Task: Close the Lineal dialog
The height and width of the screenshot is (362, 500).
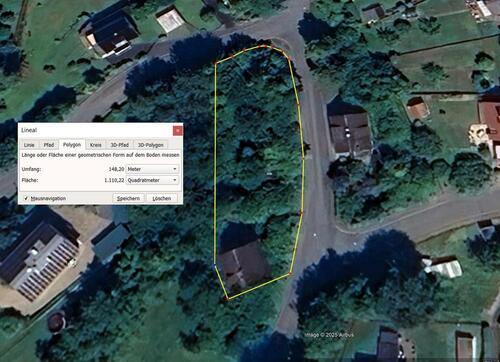Action: click(178, 130)
